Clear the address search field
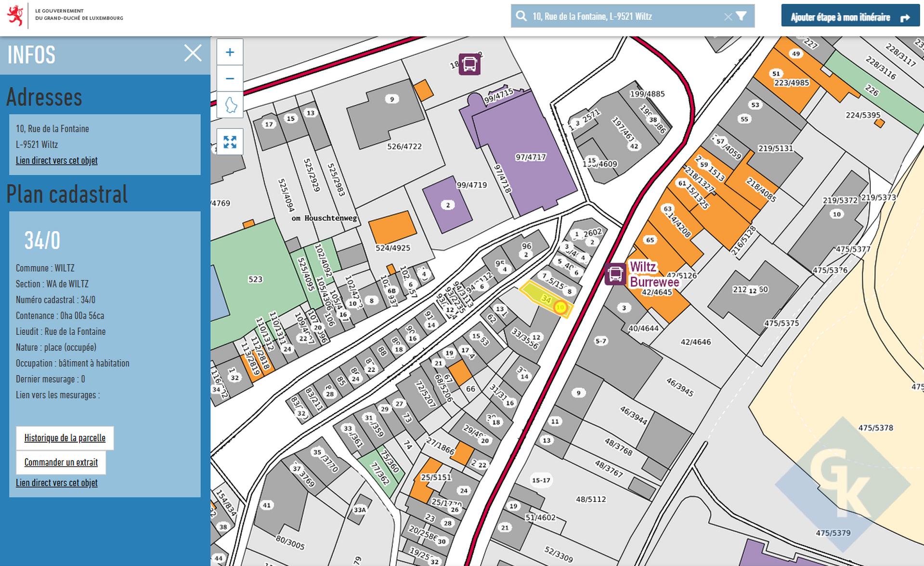 [728, 17]
